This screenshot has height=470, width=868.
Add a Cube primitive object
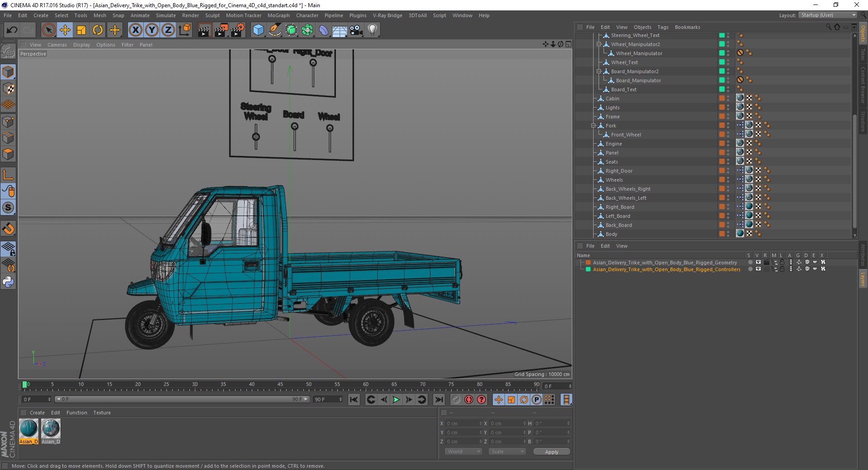point(258,30)
